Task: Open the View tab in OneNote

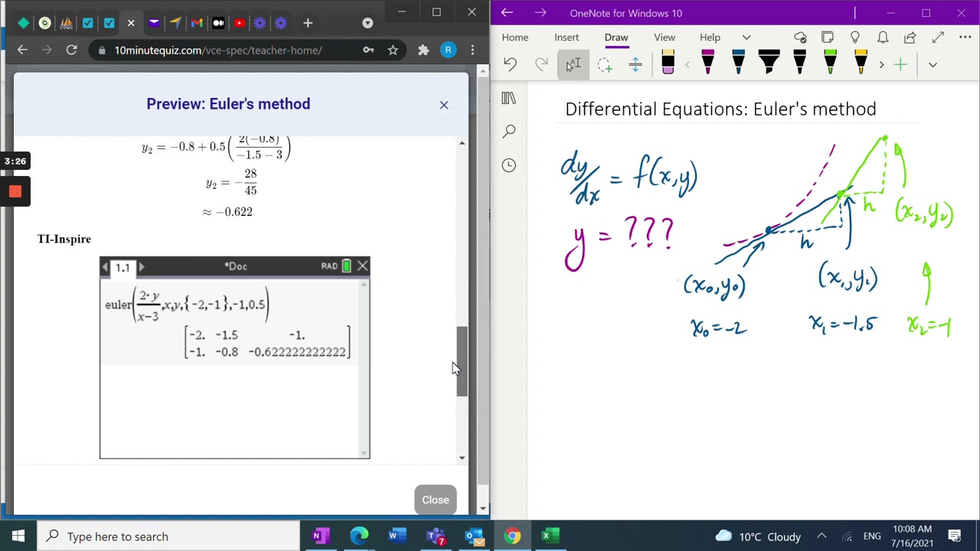Action: point(665,37)
